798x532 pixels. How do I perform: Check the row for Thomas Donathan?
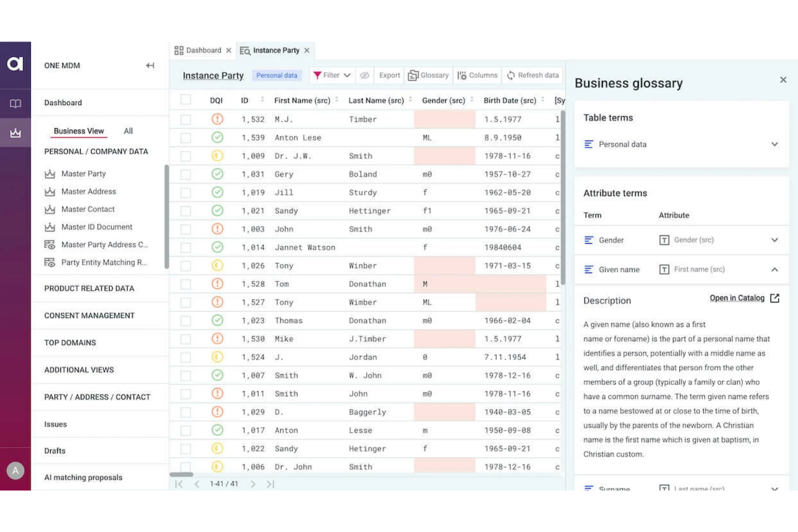coord(185,321)
